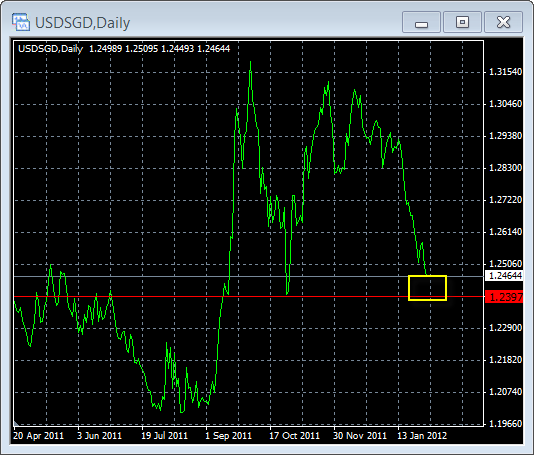Click the chart shift triangle marker at bottom-left
Screen dimensions: 534x455
tap(16, 424)
